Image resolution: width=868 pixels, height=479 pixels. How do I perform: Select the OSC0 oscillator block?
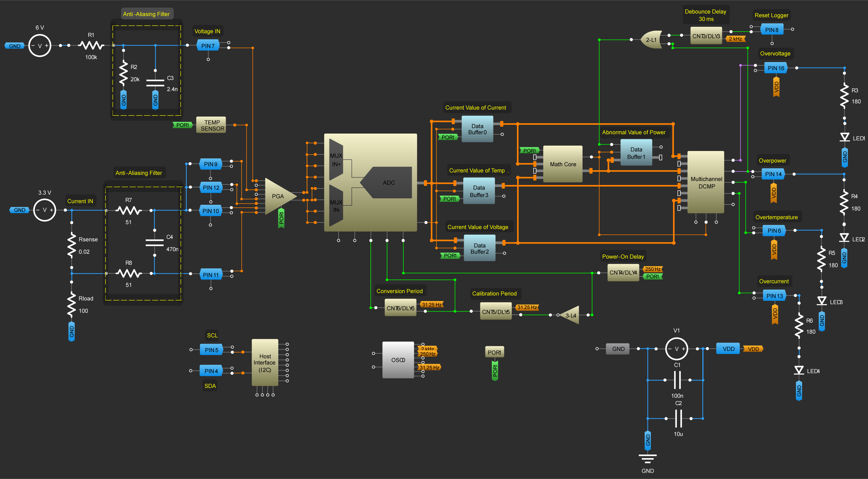(x=398, y=360)
